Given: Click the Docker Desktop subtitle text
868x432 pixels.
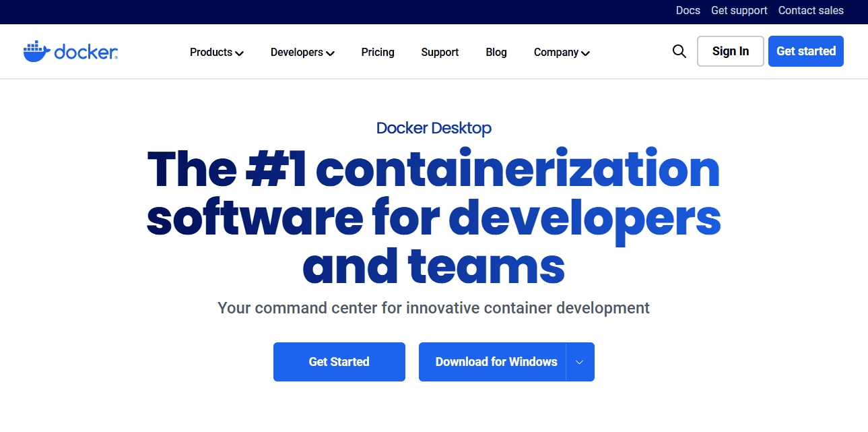Looking at the screenshot, I should coord(434,128).
